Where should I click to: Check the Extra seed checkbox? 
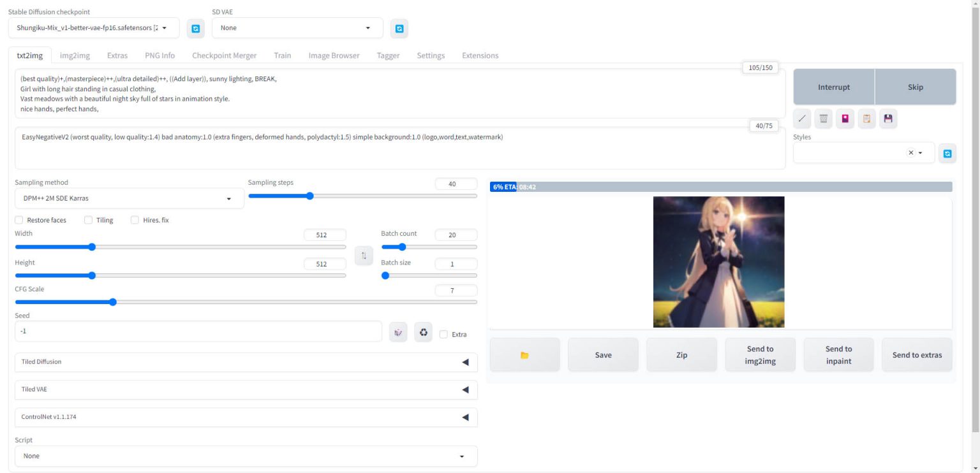443,334
